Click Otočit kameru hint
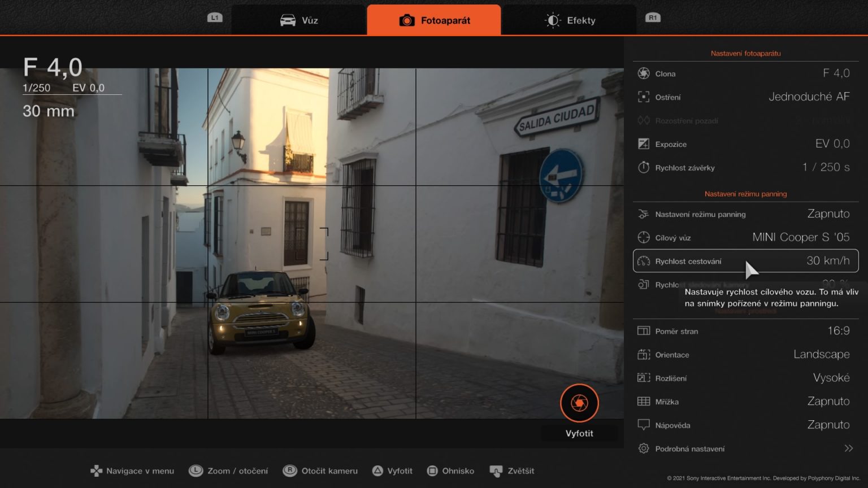Viewport: 868px width, 488px height. pos(320,471)
